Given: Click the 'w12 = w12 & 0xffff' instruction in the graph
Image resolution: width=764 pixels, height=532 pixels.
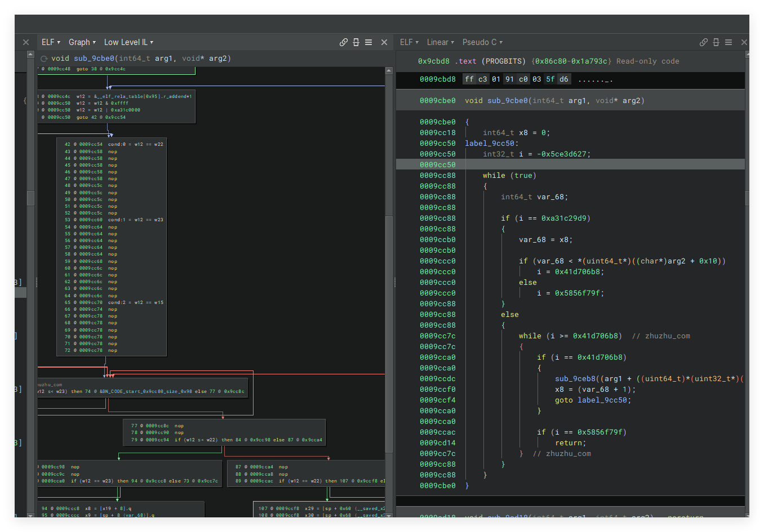Looking at the screenshot, I should click(x=103, y=104).
